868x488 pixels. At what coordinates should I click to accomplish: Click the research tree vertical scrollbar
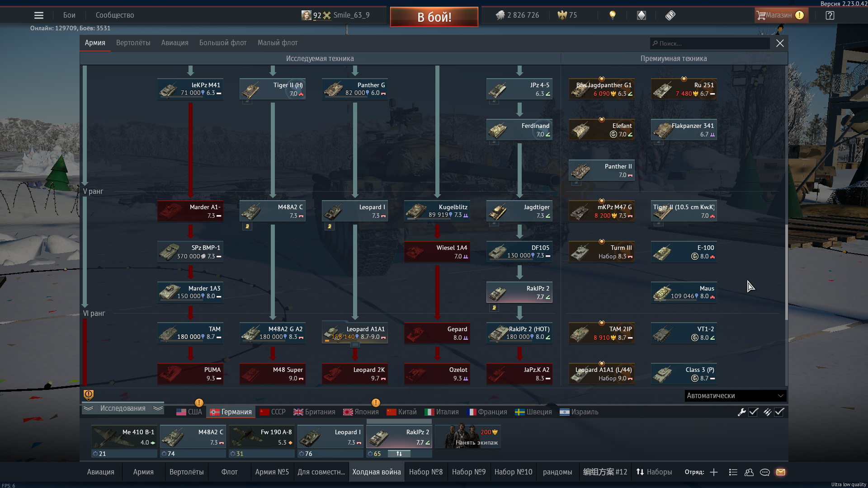786,272
